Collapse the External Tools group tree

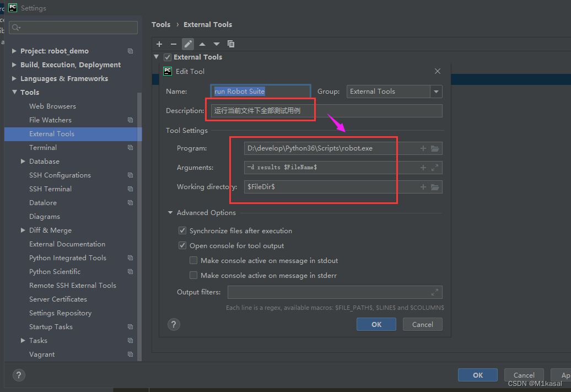[x=157, y=57]
